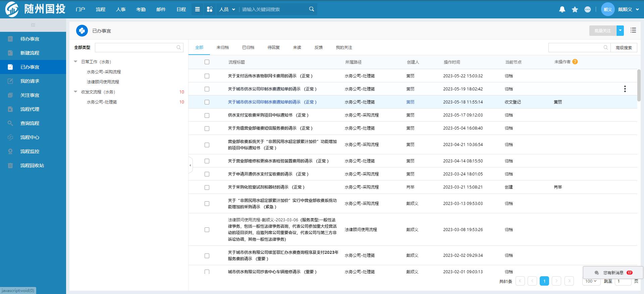
Task: Open the chat message bubble icon
Action: click(587, 9)
